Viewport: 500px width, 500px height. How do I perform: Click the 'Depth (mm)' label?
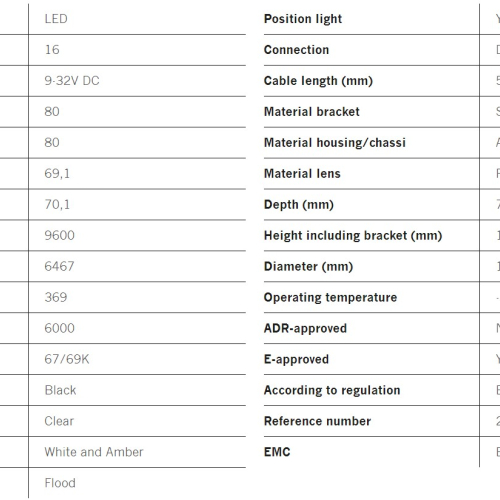[299, 205]
